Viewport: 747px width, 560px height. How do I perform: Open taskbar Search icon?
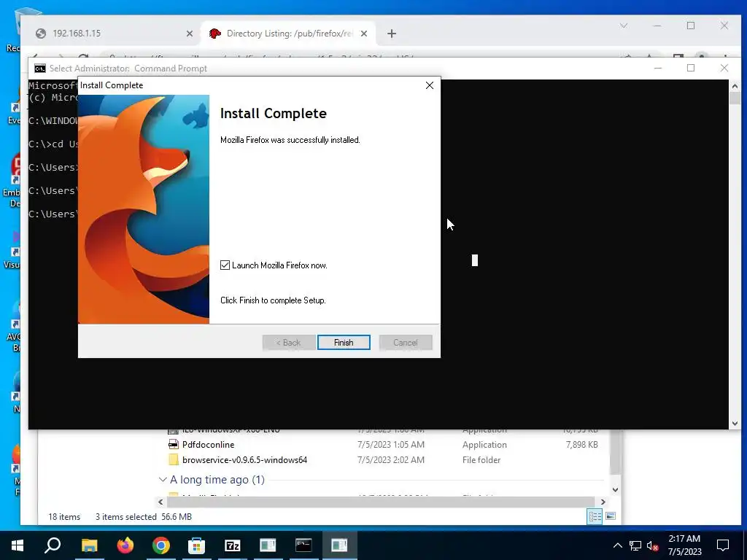53,545
